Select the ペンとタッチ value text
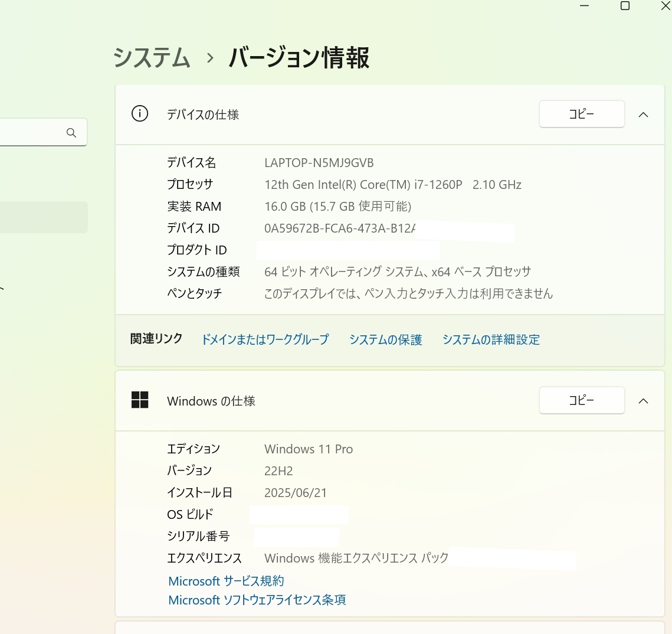This screenshot has width=672, height=634. pyautogui.click(x=408, y=293)
